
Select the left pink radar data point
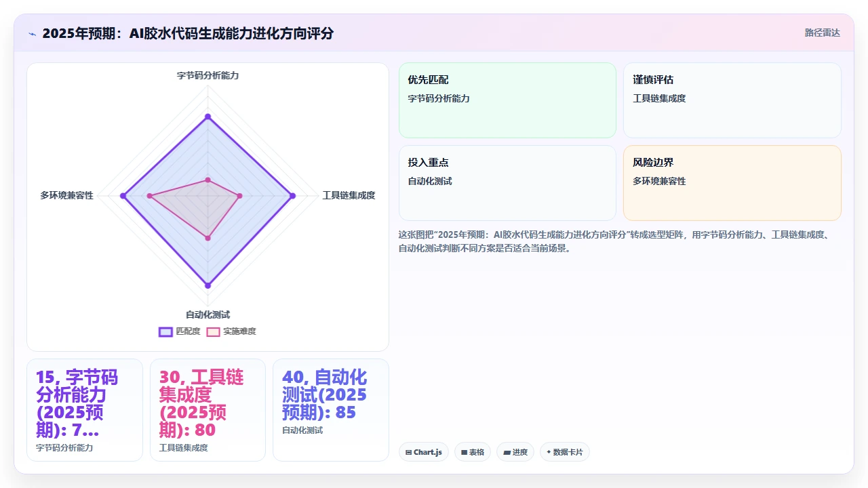[x=150, y=196]
